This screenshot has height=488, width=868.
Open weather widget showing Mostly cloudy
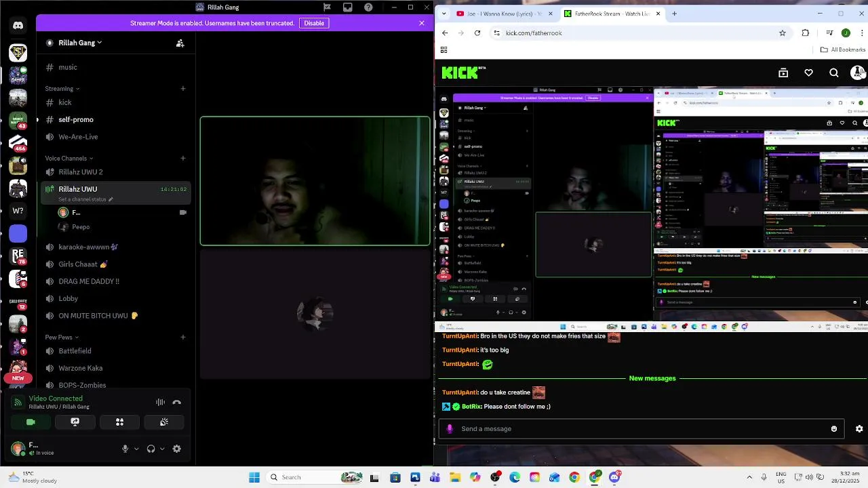tap(32, 477)
